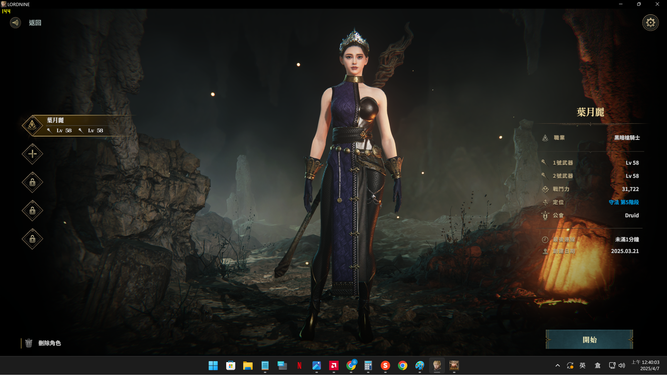Click the 未滿1分鐘 last login value
Screen dimensions: 667x375
click(x=627, y=239)
